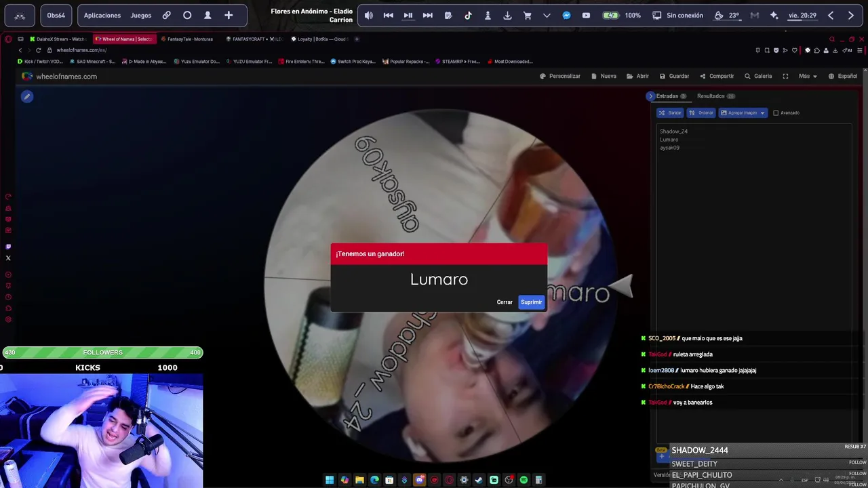Reload the page

(x=38, y=50)
